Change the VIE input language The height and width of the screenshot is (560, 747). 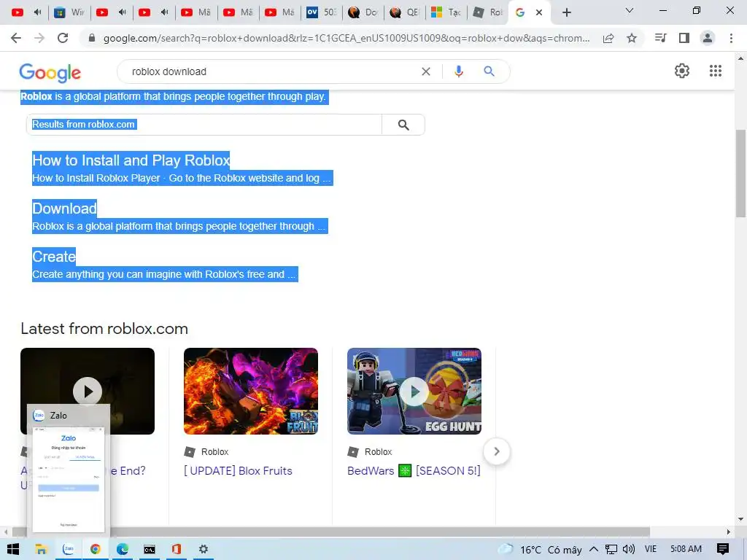[x=650, y=549]
